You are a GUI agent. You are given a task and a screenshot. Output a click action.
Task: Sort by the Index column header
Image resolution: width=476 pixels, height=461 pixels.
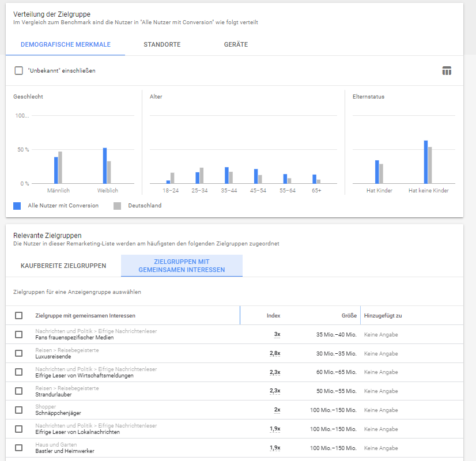point(273,316)
